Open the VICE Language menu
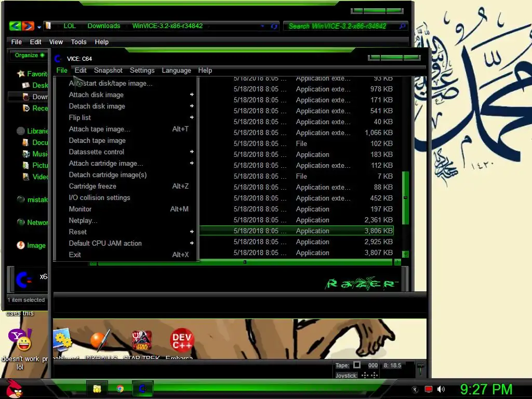The width and height of the screenshot is (532, 399). (177, 70)
